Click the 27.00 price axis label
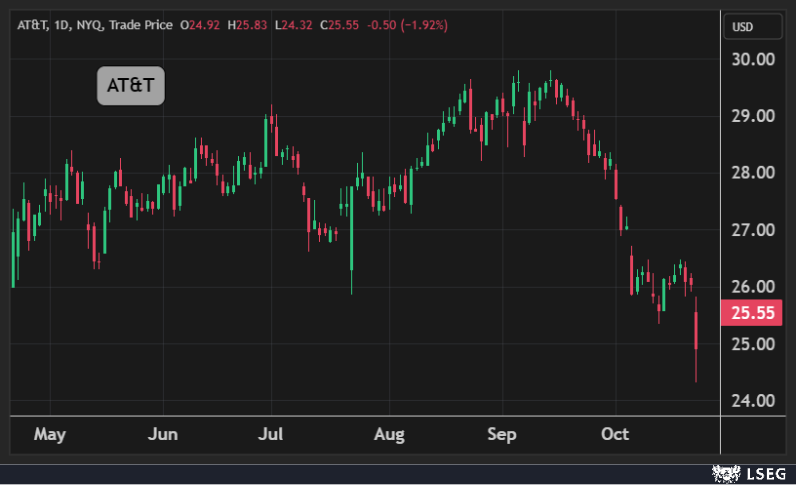 pos(753,230)
